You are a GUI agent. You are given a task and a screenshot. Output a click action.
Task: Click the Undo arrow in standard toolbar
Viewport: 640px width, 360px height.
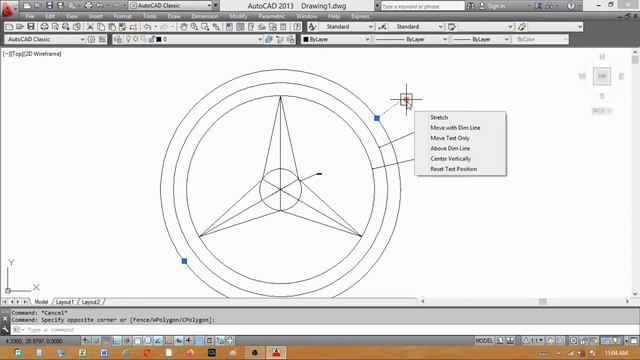[x=147, y=27]
